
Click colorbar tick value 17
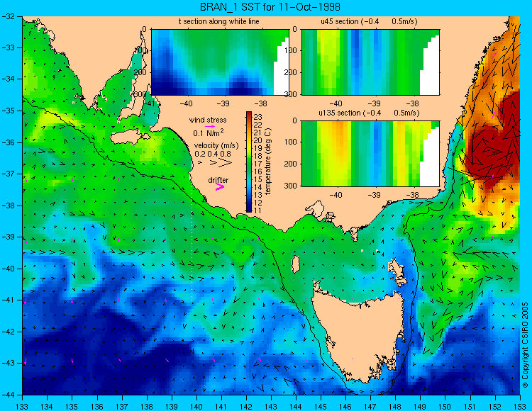(x=258, y=164)
